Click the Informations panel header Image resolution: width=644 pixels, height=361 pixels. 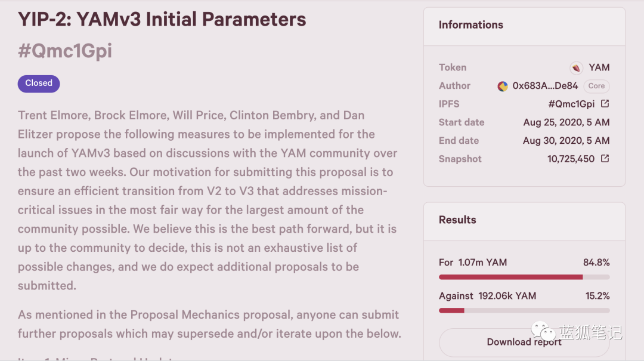(471, 25)
